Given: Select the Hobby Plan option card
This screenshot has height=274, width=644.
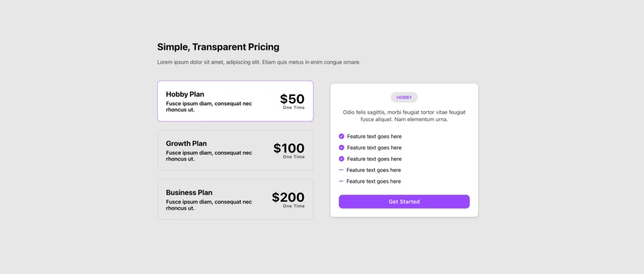Looking at the screenshot, I should coord(235,101).
